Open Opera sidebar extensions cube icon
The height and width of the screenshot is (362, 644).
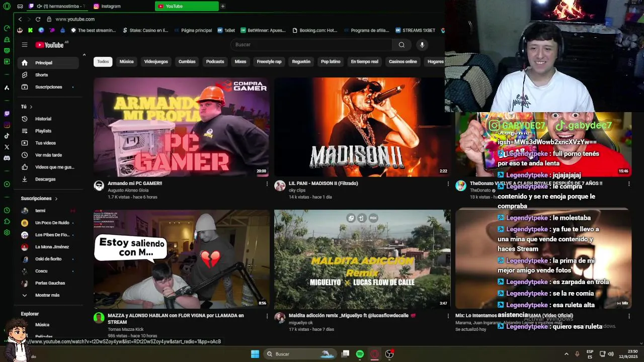(7, 221)
